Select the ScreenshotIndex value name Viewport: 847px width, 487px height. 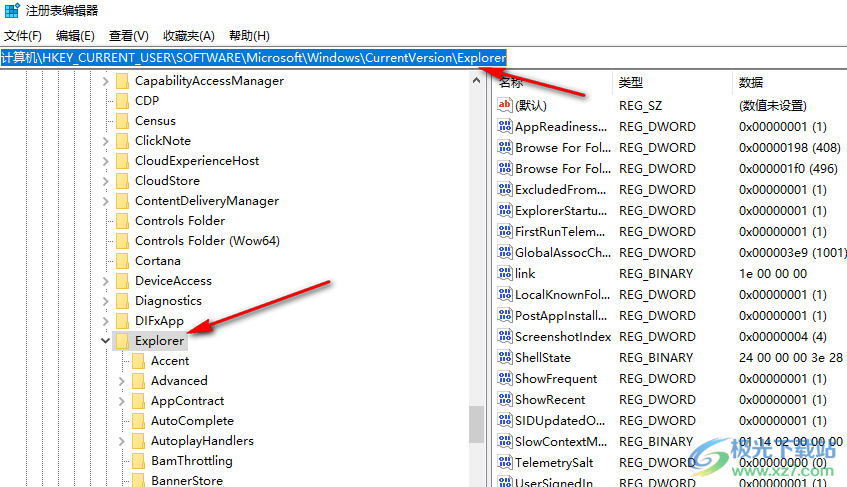coord(563,336)
